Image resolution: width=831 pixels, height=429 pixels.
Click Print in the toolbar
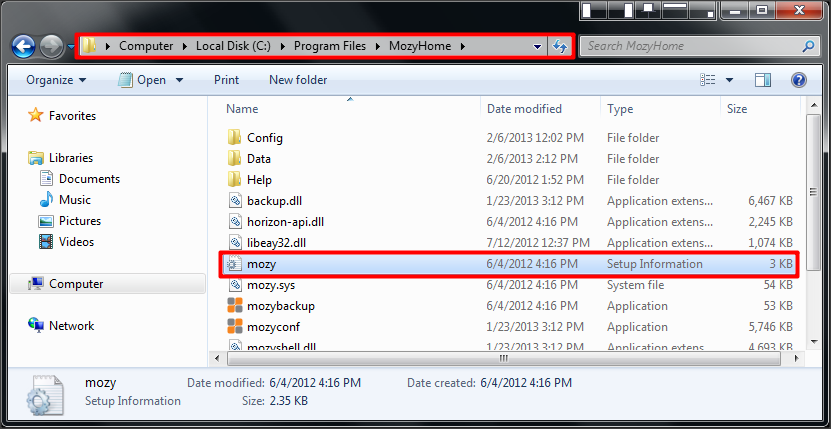tap(226, 80)
